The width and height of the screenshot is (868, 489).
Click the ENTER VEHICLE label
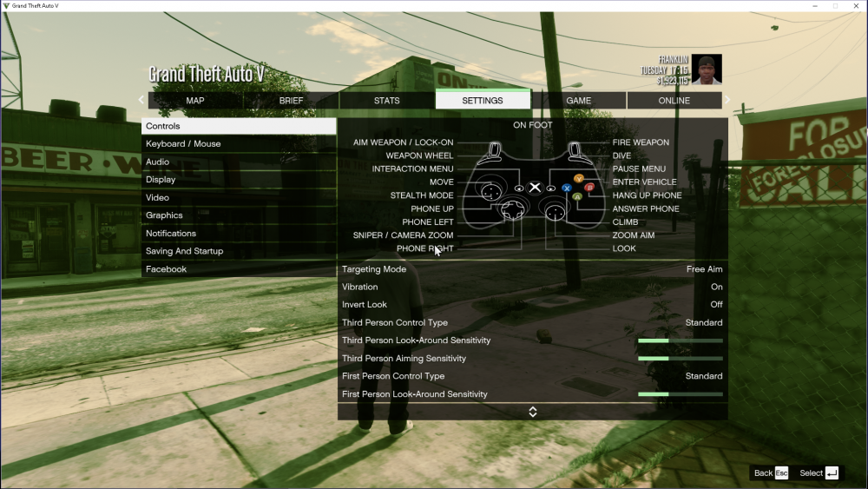644,182
